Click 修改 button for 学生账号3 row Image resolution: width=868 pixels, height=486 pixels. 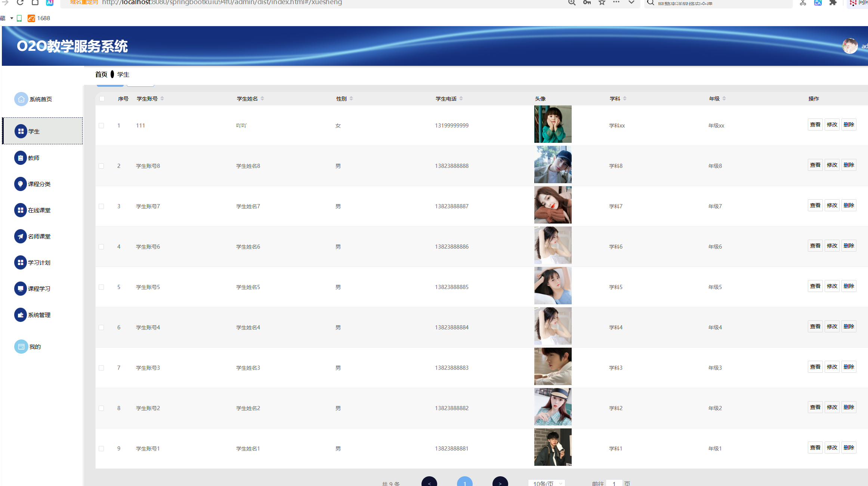[x=832, y=367]
